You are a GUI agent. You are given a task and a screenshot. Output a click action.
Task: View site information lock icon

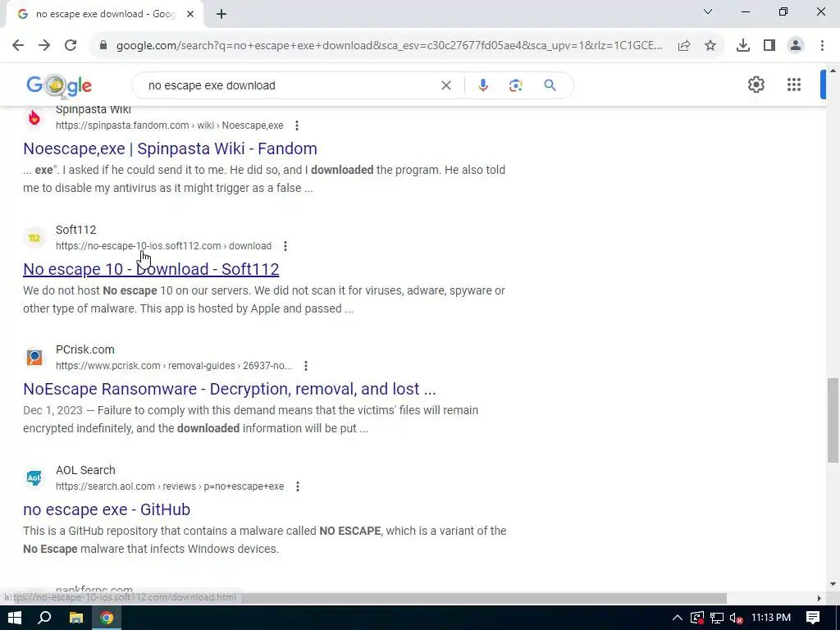coord(103,46)
